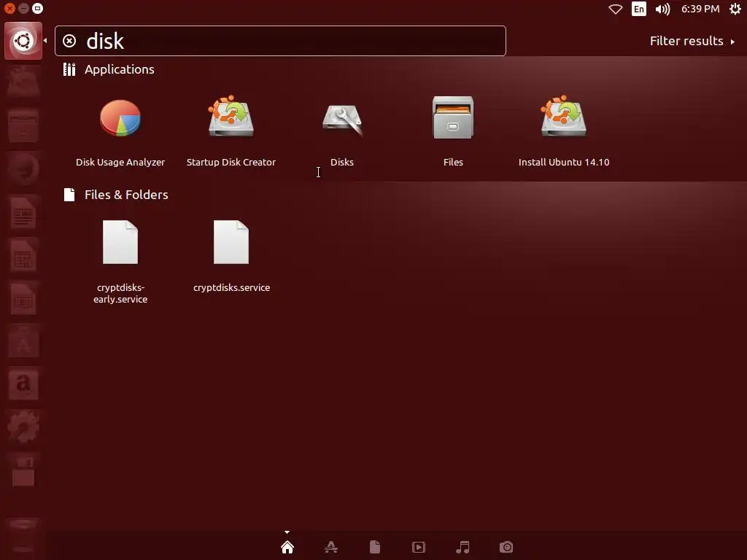Collapse the Applications category header
The width and height of the screenshot is (747, 560).
click(x=109, y=69)
